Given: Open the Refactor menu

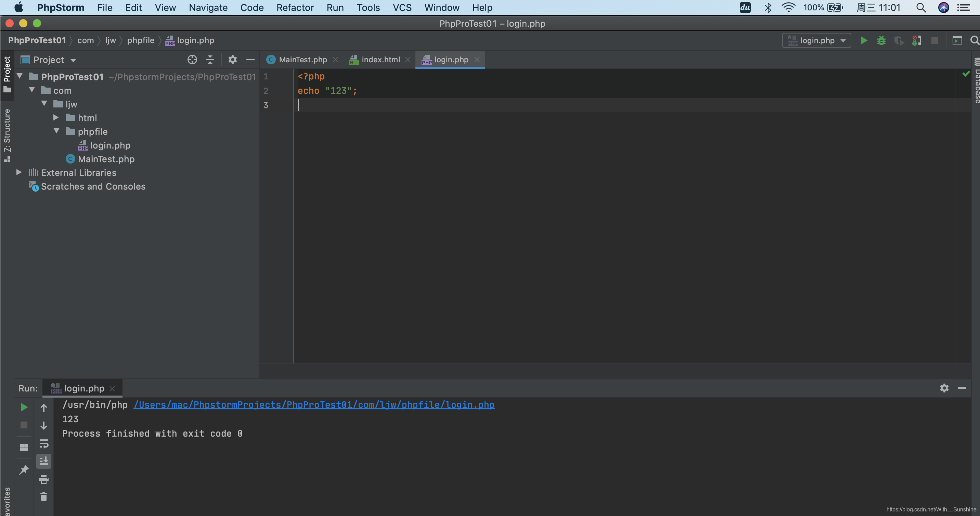Looking at the screenshot, I should [x=295, y=8].
